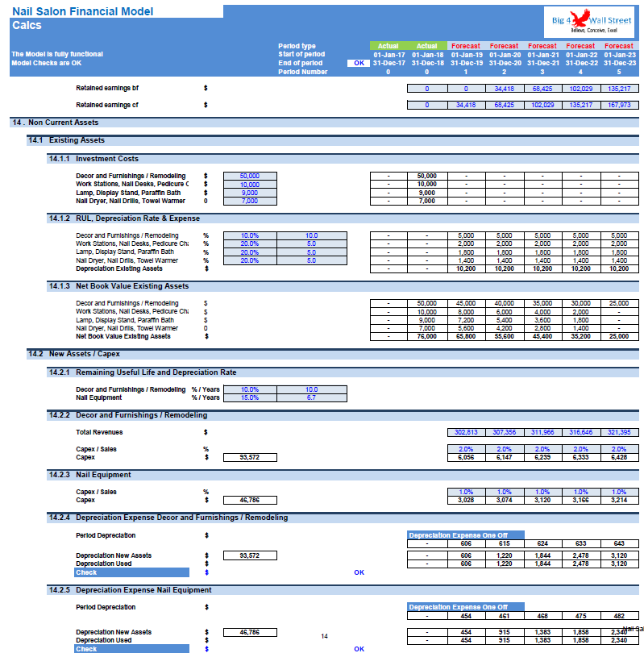The height and width of the screenshot is (653, 644).
Task: Select the Nail Salon Financial Model title
Action: 82,11
